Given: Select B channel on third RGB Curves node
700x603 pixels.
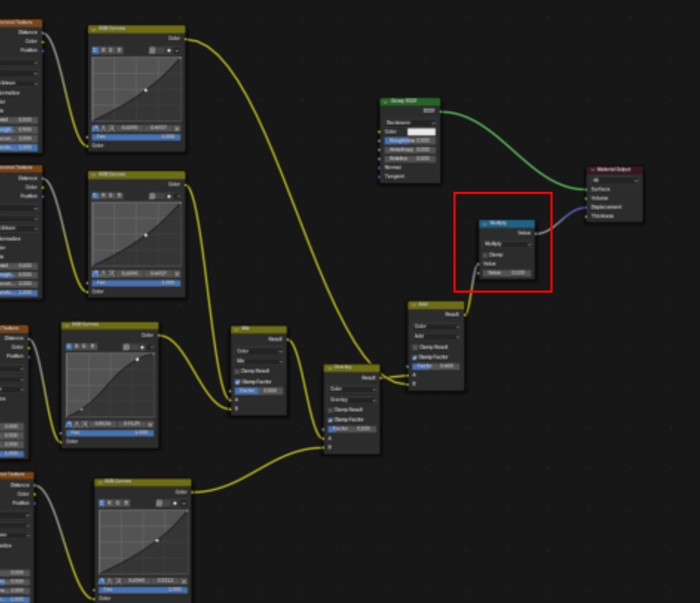Looking at the screenshot, I should point(93,347).
